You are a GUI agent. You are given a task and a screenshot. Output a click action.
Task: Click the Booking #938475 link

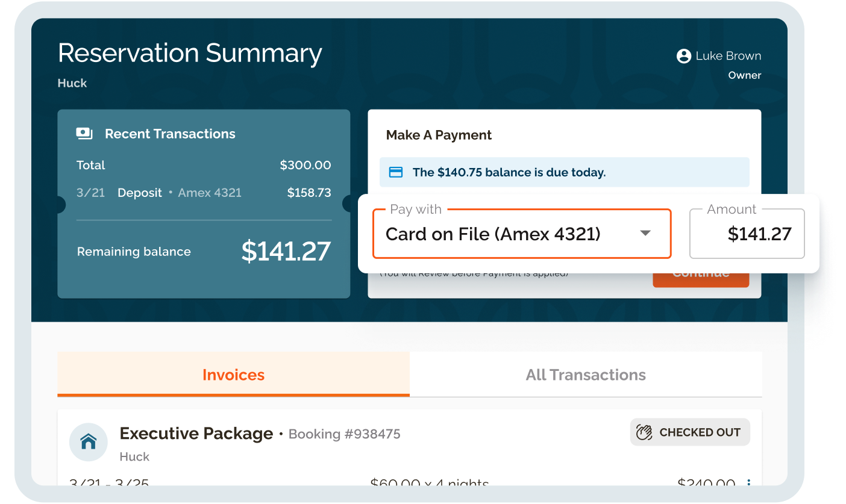tap(344, 434)
